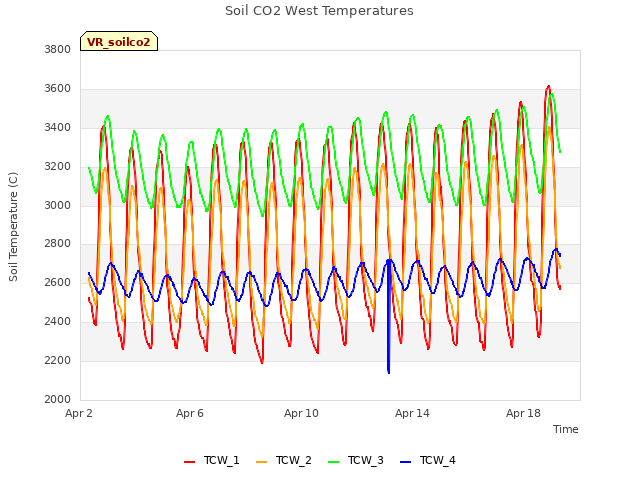
Task: Toggle the TCW_4 legend entry
Action: (428, 460)
